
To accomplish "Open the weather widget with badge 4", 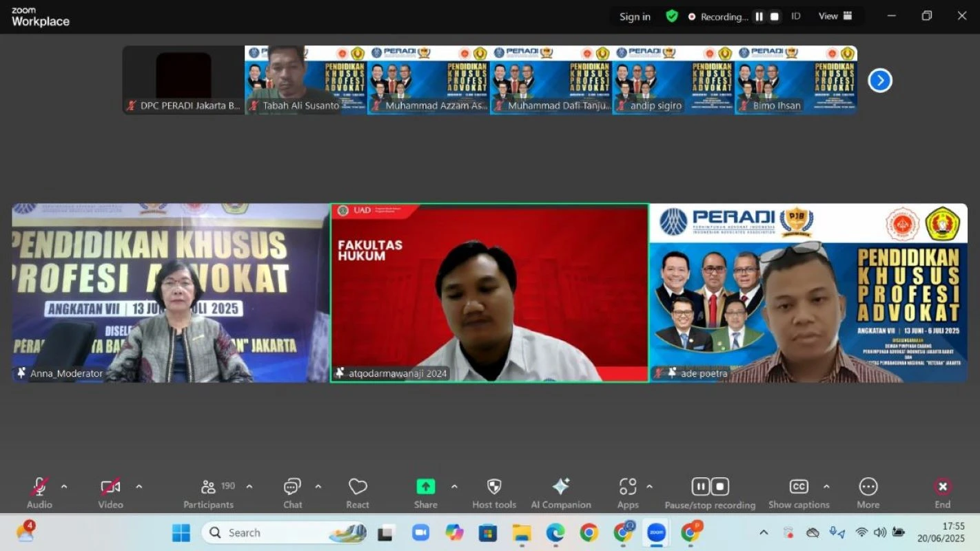I will [x=25, y=532].
